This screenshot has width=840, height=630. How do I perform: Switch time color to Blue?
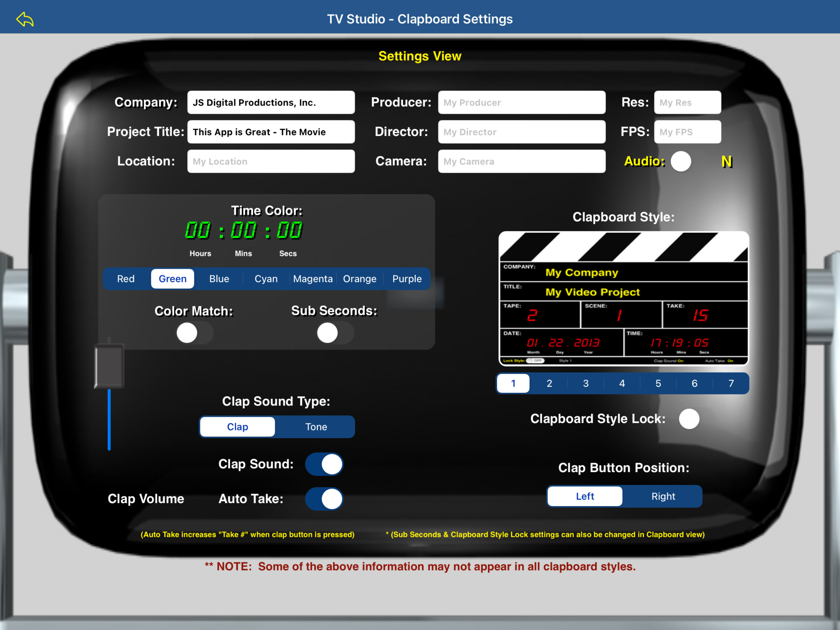pyautogui.click(x=219, y=278)
